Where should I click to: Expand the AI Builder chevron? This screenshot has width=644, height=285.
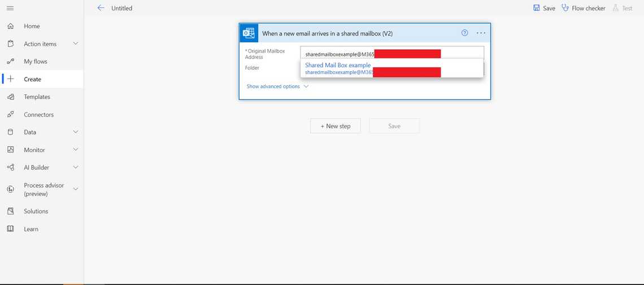coord(76,167)
